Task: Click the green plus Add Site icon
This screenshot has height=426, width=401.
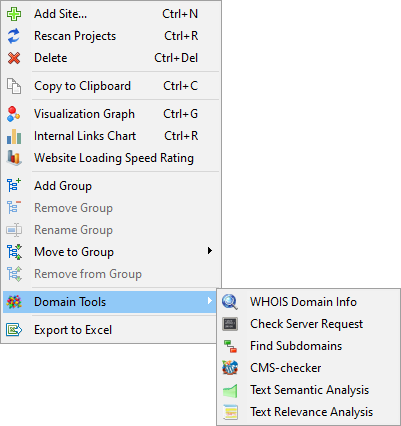Action: pos(14,14)
